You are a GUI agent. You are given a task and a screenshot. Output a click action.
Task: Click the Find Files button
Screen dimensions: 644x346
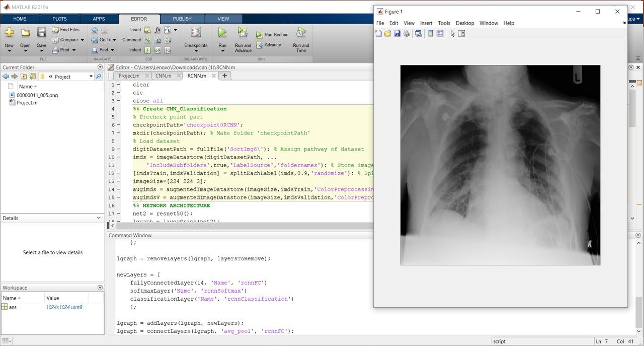(x=66, y=30)
